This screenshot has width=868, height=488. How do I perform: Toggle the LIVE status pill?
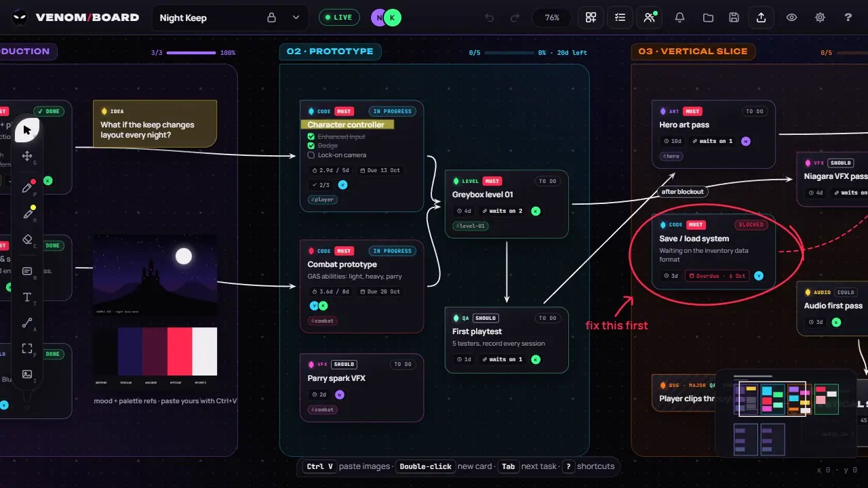pos(339,18)
